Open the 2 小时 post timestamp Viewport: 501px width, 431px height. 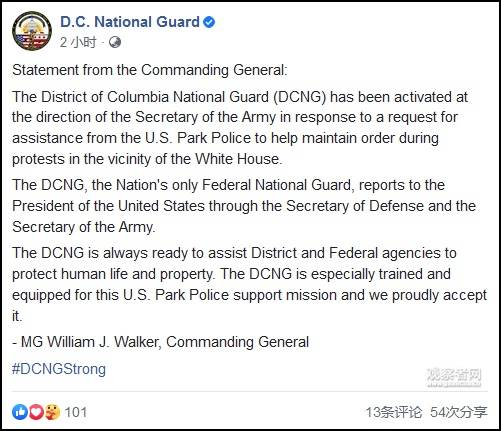[78, 42]
